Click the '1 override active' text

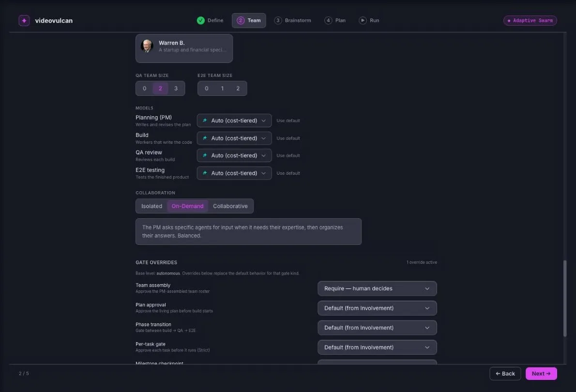(422, 262)
